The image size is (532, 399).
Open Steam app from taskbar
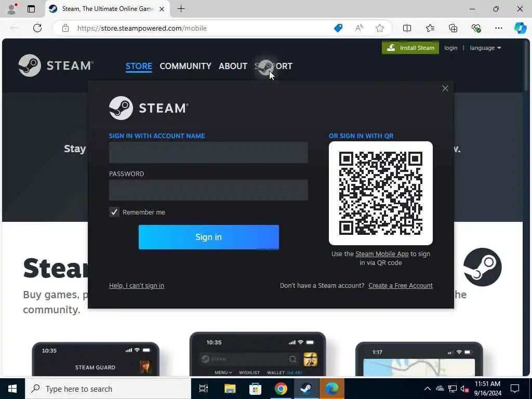pyautogui.click(x=307, y=389)
